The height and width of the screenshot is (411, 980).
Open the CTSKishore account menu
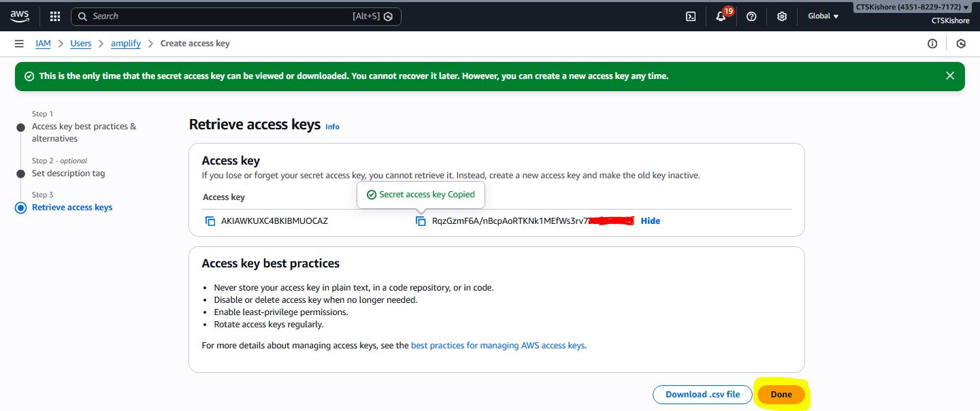912,7
